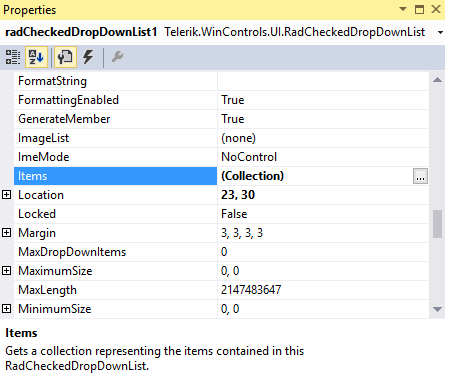The image size is (453, 375).
Task: Select the MaximumSize property name
Action: (x=55, y=271)
